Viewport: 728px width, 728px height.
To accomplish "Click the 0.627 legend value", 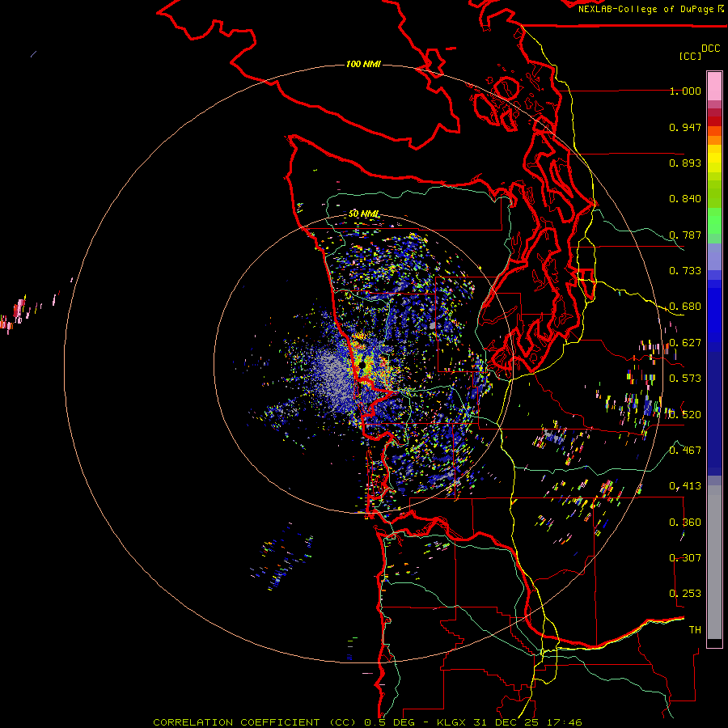I will 685,343.
